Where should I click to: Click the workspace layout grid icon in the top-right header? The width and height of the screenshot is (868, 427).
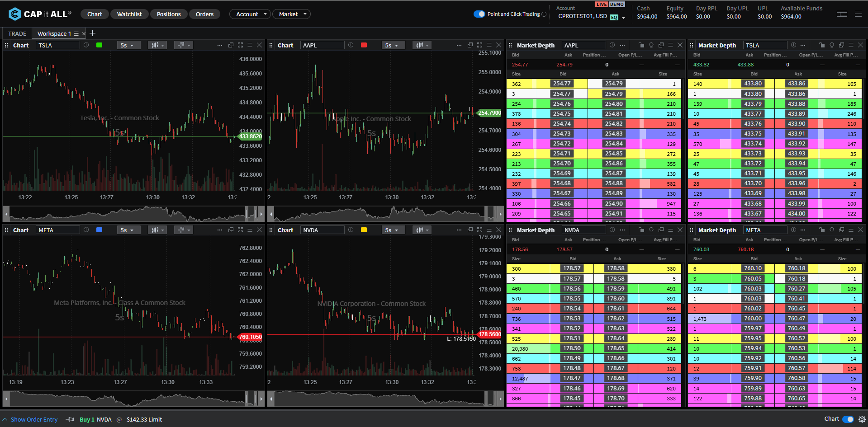click(x=841, y=14)
